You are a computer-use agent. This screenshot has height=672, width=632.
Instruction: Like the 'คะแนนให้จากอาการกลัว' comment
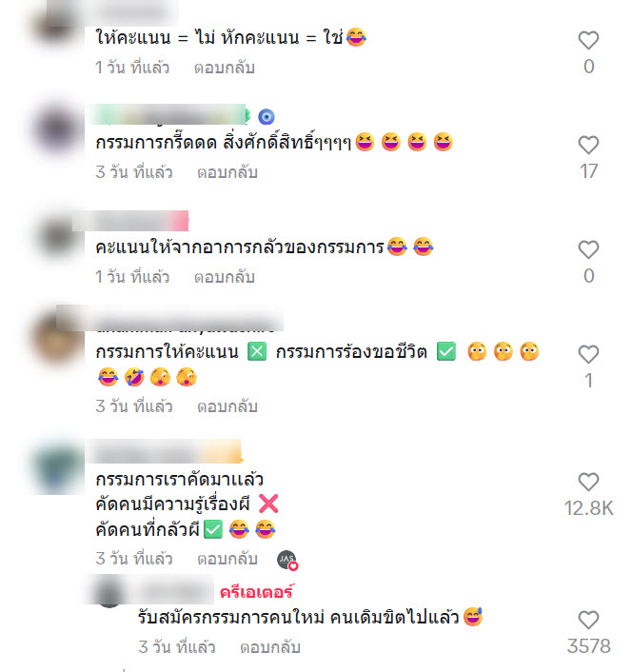point(588,249)
